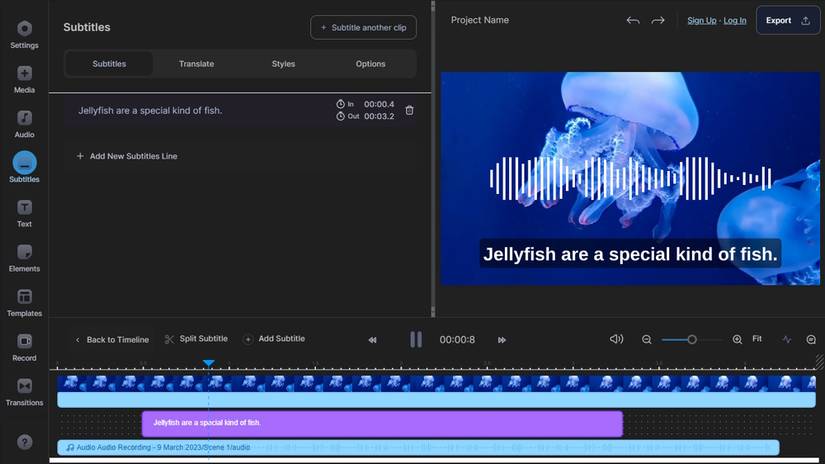The image size is (825, 464).
Task: Switch to the Subtitles tab
Action: pos(109,64)
